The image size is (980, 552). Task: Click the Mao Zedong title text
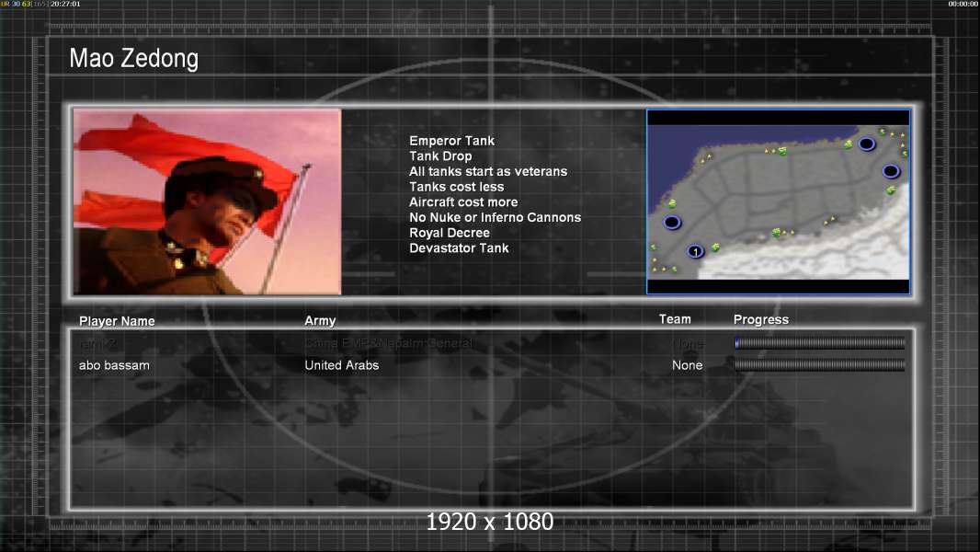(x=133, y=60)
